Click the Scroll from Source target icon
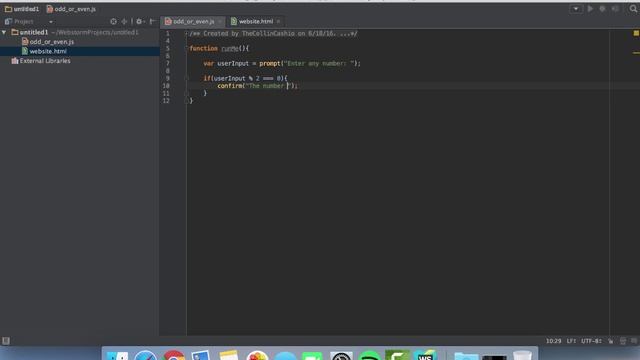The width and height of the screenshot is (640, 360). [113, 21]
